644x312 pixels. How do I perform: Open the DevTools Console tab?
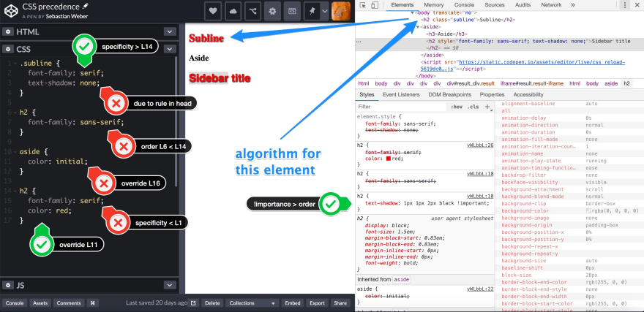click(464, 5)
